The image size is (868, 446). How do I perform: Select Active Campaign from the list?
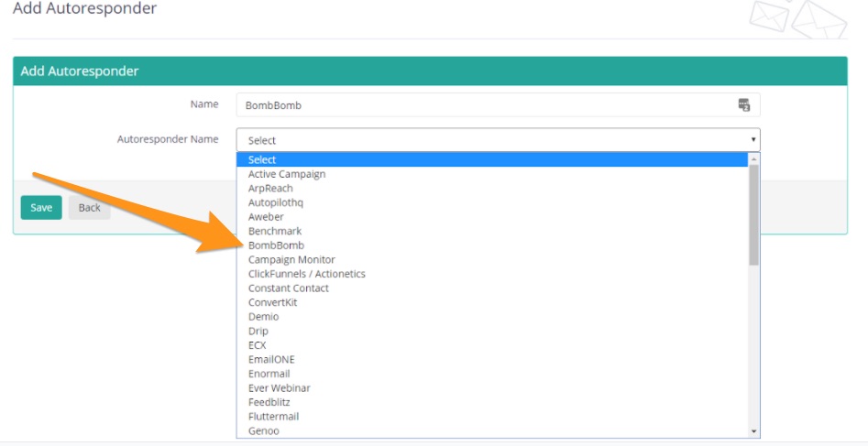492,174
